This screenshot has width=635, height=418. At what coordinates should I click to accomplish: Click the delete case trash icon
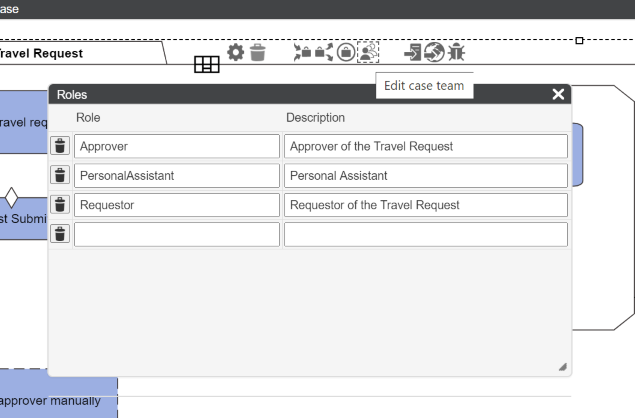(258, 53)
